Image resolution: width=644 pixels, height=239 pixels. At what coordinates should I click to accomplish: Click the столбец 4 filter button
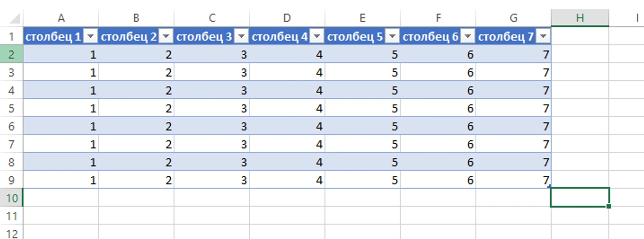317,37
